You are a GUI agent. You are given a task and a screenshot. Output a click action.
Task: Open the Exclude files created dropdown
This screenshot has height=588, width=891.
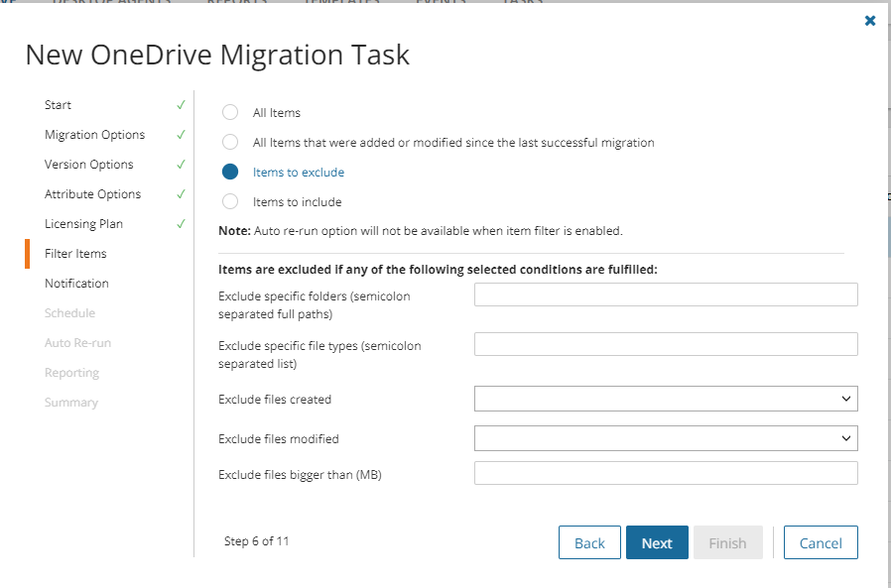click(666, 399)
